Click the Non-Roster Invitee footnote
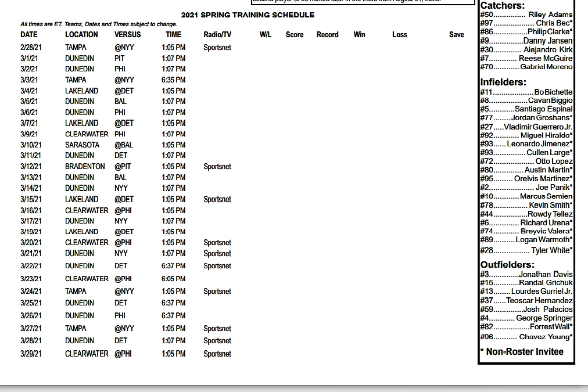Viewport: 588px width, 392px height. coord(522,351)
